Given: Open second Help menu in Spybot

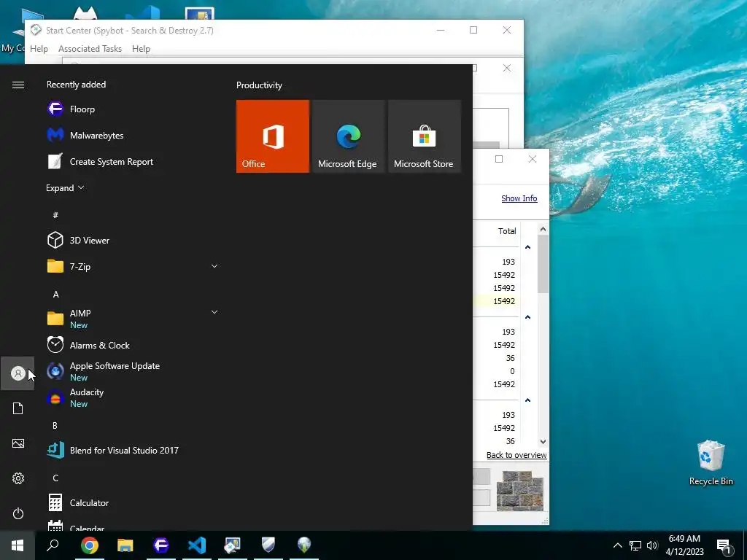Looking at the screenshot, I should point(141,49).
